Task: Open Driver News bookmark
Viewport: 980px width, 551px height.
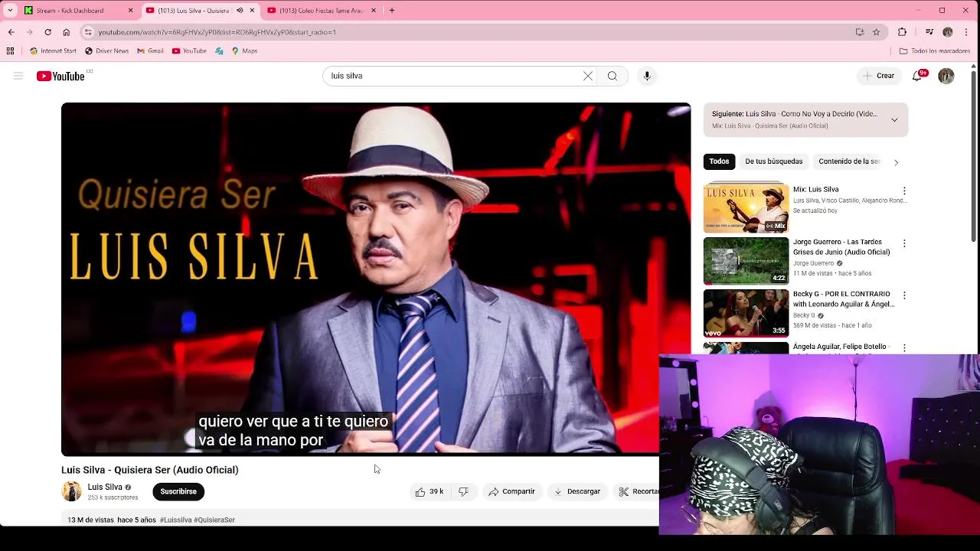Action: 106,51
